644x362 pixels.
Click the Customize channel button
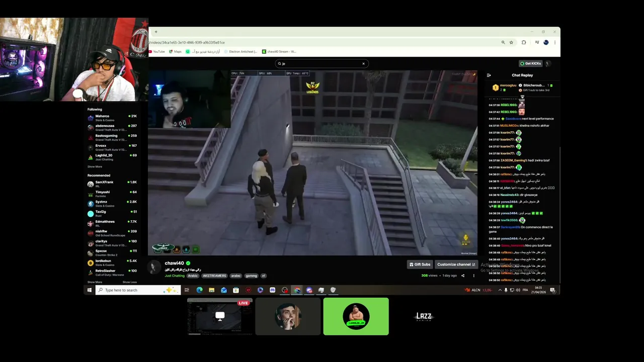coord(456,264)
